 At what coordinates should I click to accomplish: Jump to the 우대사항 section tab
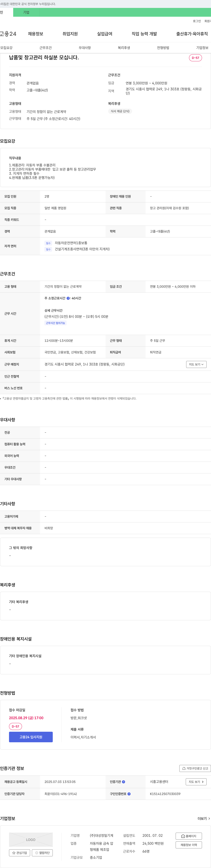pyautogui.click(x=85, y=48)
